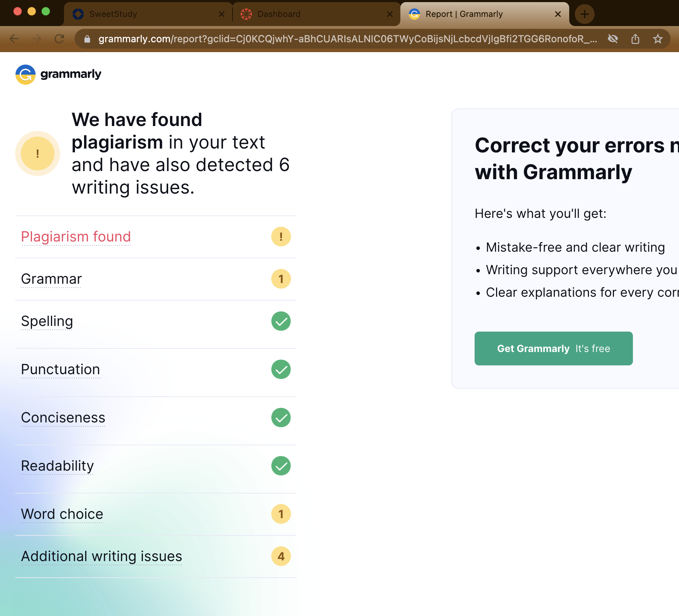Click the large yellow alert icon beside headline
The width and height of the screenshot is (679, 616).
tap(38, 153)
